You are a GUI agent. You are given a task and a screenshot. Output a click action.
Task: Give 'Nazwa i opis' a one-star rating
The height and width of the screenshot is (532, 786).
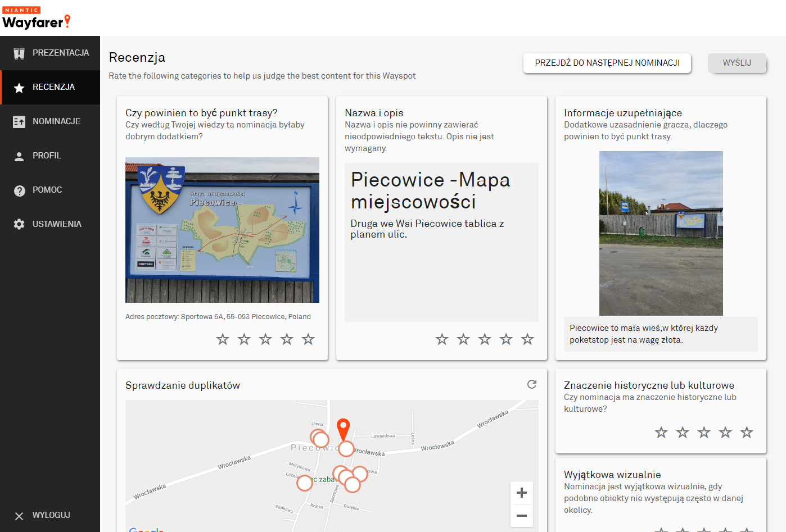click(x=442, y=339)
